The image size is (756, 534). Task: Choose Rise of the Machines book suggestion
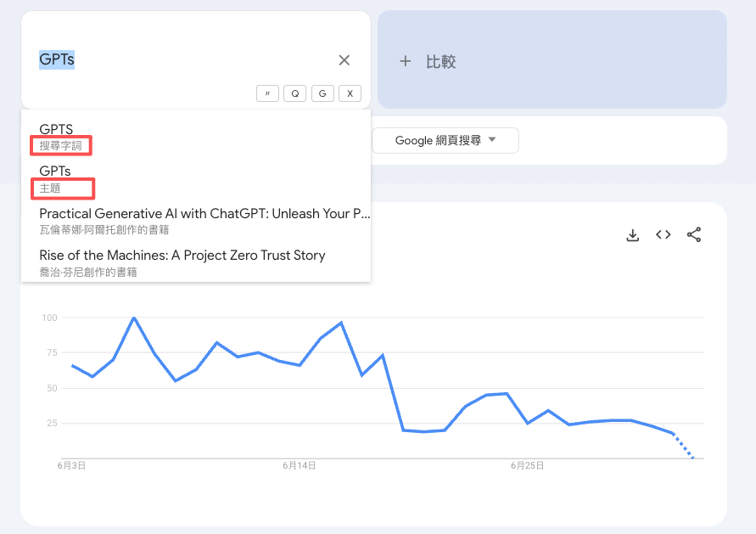[x=196, y=263]
